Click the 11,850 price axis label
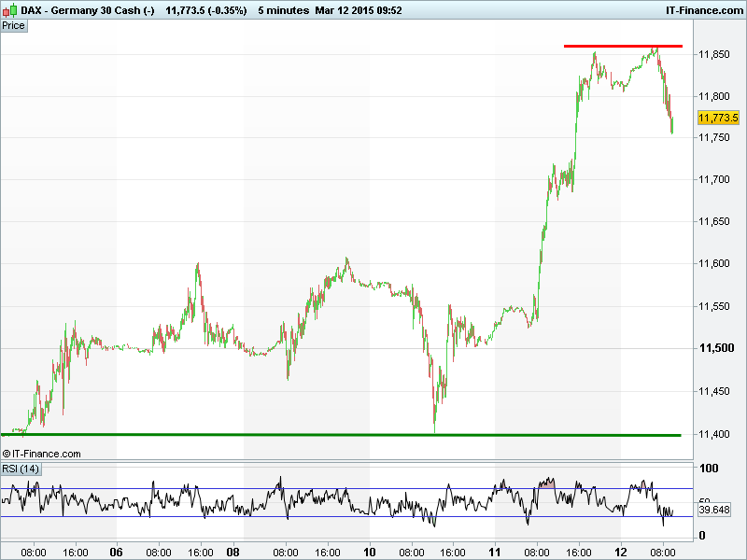The image size is (747, 560). (x=714, y=54)
